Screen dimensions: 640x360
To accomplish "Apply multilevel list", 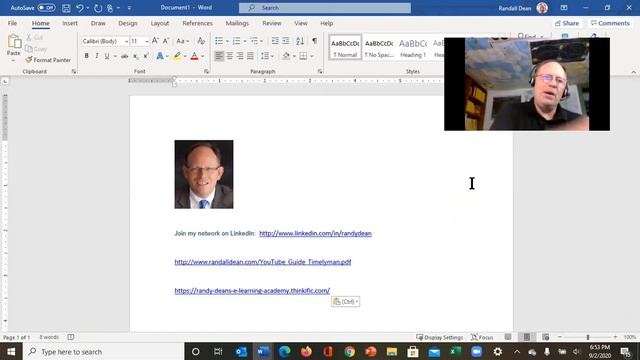I will (x=254, y=41).
